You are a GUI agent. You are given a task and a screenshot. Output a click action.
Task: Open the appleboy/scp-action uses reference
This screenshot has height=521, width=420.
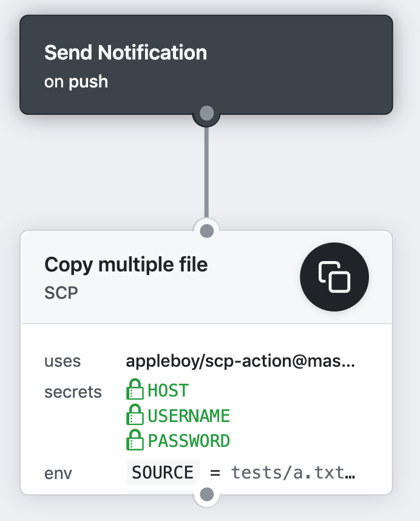click(240, 361)
